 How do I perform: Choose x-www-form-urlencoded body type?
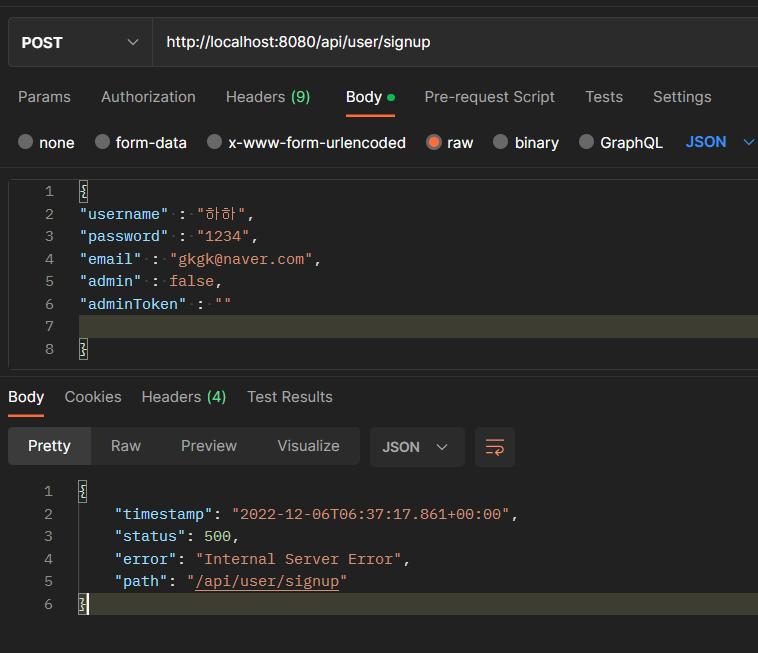pos(215,142)
